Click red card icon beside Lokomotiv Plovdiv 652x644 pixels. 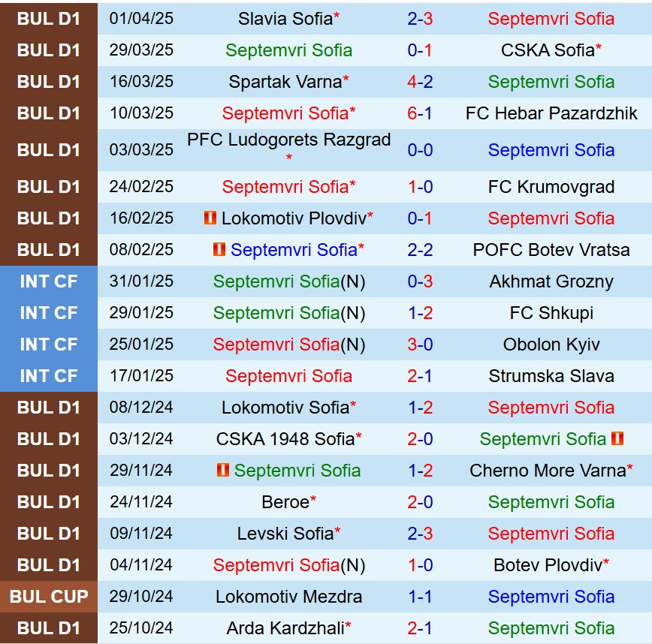(210, 218)
